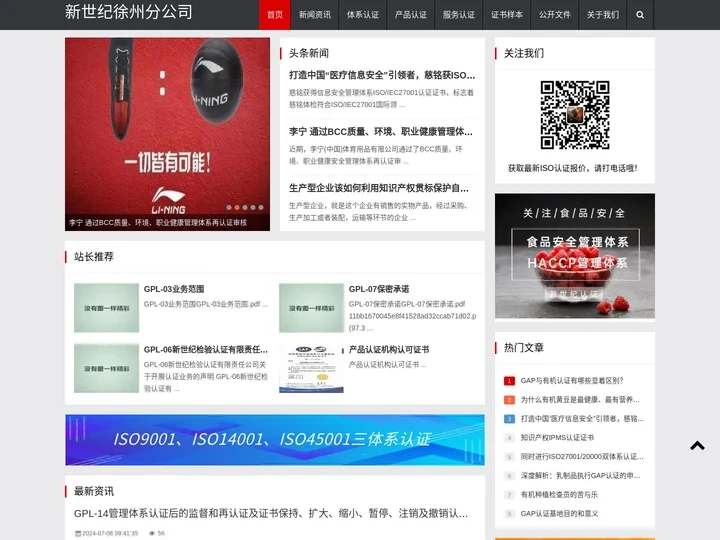Open the 首页 menu item
Screen dimensions: 720x540
275,15
